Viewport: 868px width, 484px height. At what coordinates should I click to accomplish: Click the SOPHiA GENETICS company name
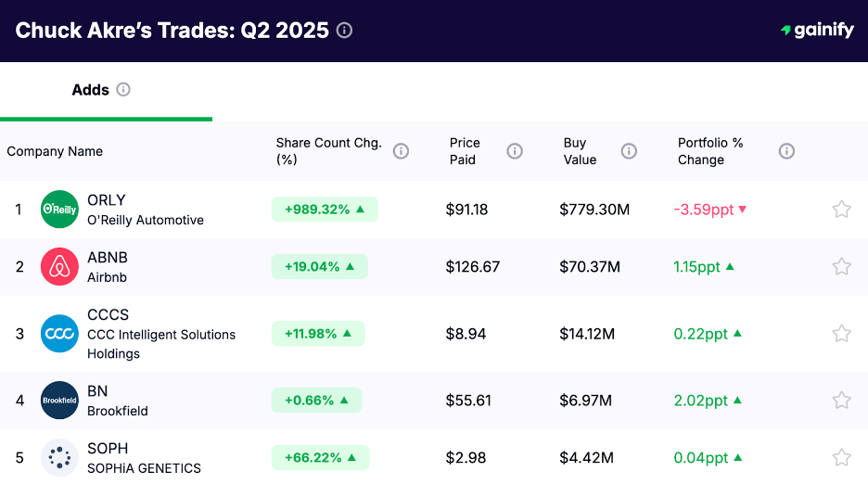tap(144, 468)
